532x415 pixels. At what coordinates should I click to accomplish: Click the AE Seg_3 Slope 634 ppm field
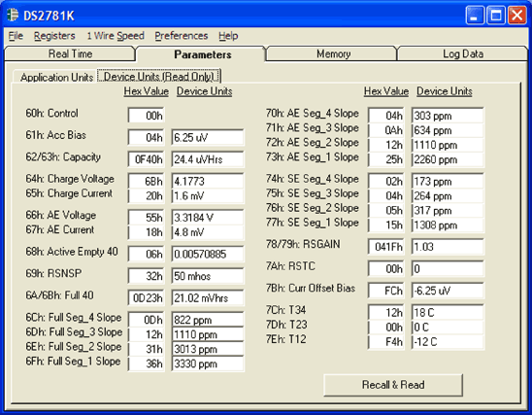tap(448, 130)
